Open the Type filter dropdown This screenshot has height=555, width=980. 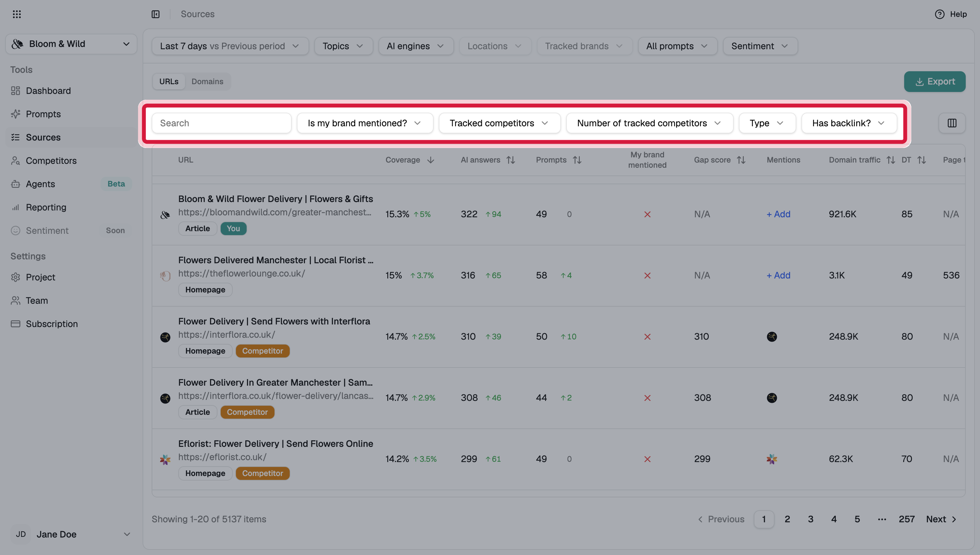[x=767, y=123]
